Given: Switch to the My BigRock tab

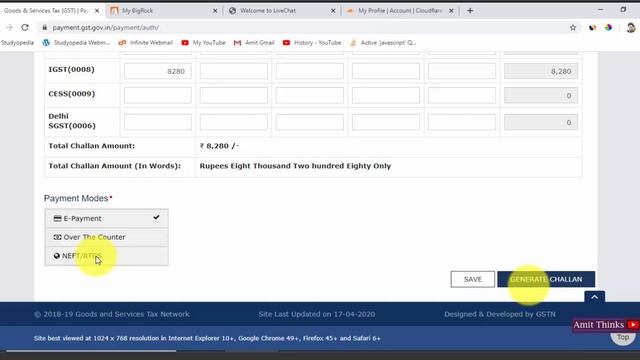Looking at the screenshot, I should [163, 11].
